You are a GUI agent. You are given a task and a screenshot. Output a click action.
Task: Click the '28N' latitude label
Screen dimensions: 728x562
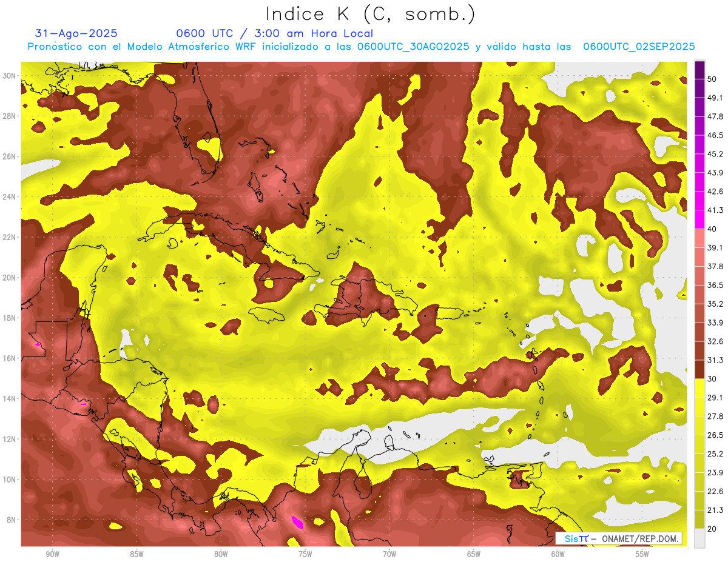10,116
